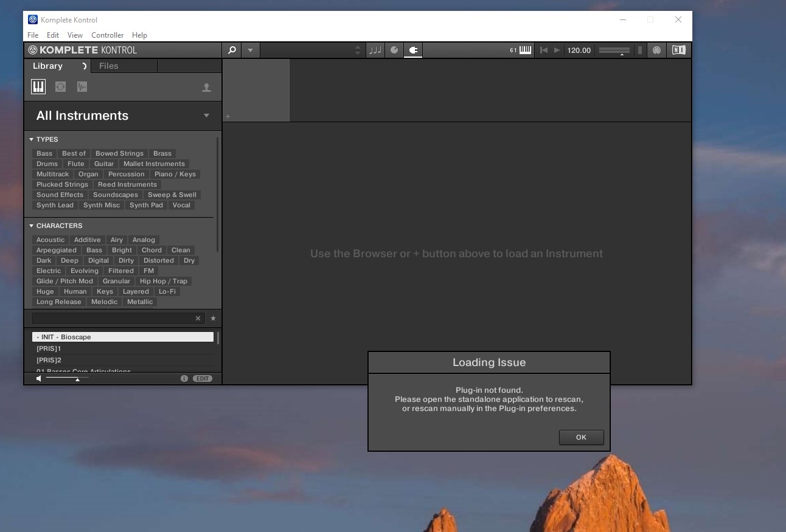Open the Help menu
This screenshot has height=532, width=786.
139,35
